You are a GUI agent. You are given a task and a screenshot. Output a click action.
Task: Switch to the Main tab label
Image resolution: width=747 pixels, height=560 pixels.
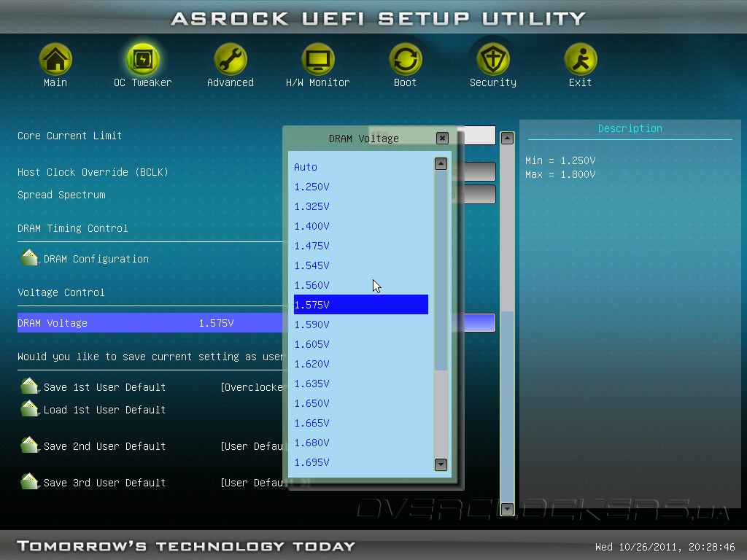[x=55, y=82]
